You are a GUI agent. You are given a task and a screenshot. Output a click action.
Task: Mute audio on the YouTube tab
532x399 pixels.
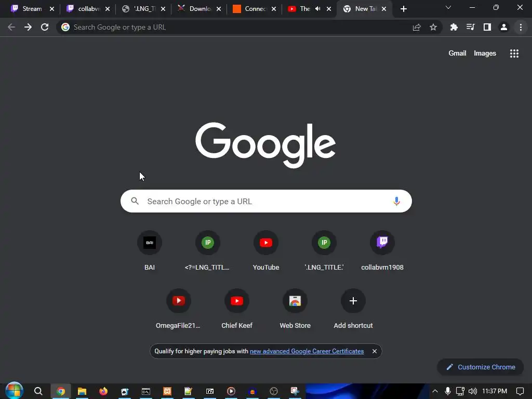[x=318, y=9]
